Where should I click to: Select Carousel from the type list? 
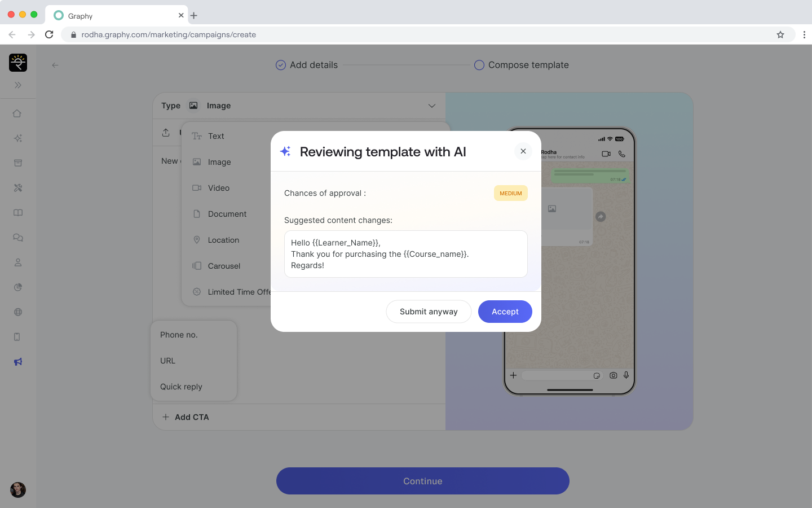pos(224,266)
